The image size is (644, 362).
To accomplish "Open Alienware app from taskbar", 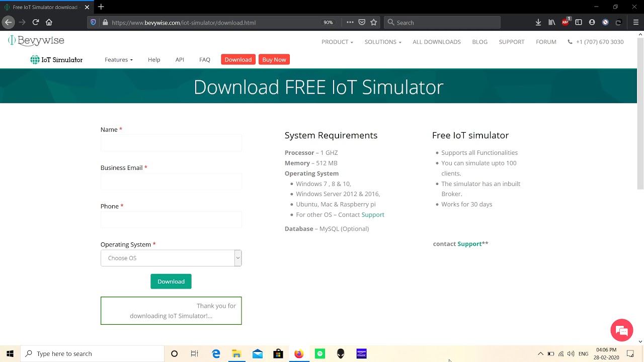I will tap(341, 354).
